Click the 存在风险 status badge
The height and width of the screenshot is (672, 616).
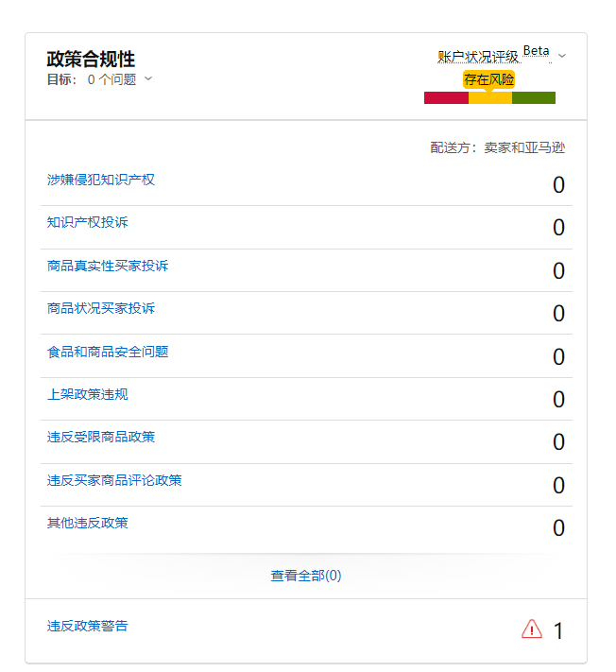click(x=489, y=79)
